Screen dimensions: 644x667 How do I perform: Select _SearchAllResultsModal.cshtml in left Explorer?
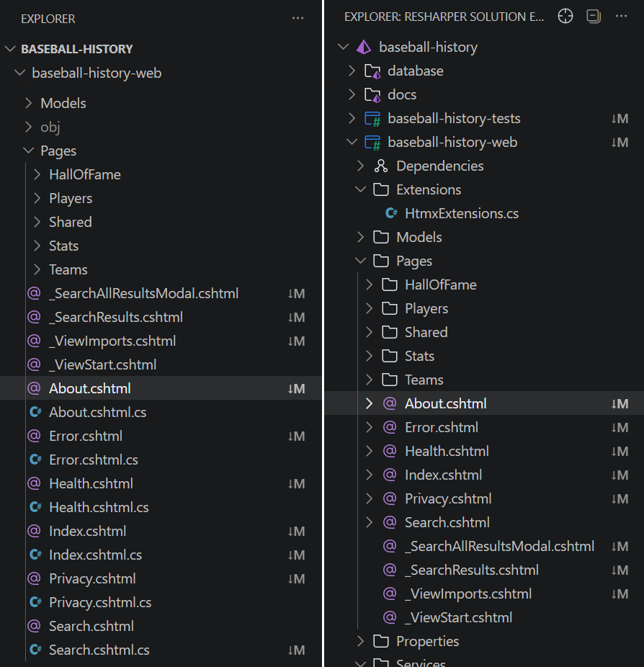[143, 294]
